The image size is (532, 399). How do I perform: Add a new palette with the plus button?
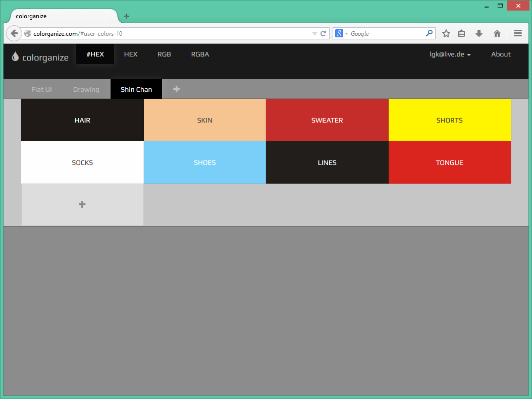tap(176, 89)
